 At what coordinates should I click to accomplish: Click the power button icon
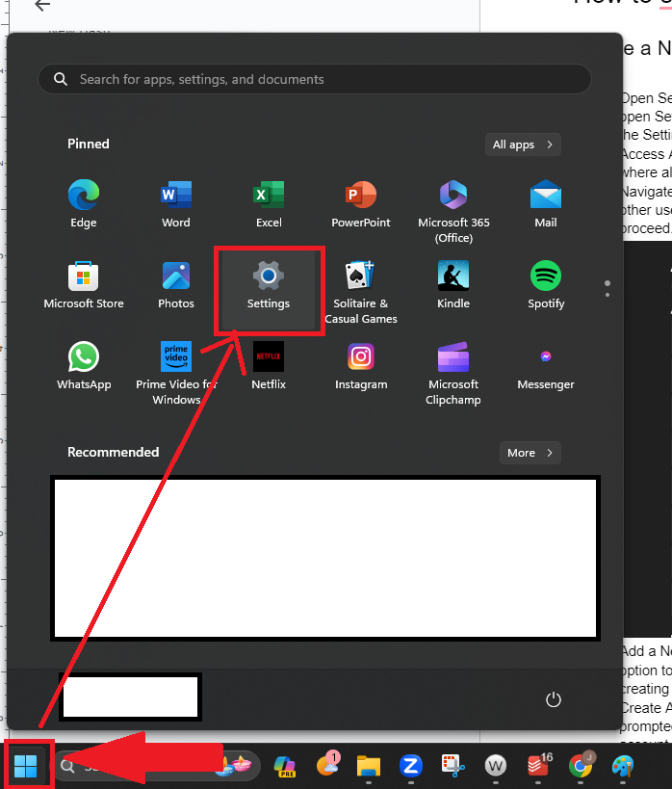pos(554,699)
